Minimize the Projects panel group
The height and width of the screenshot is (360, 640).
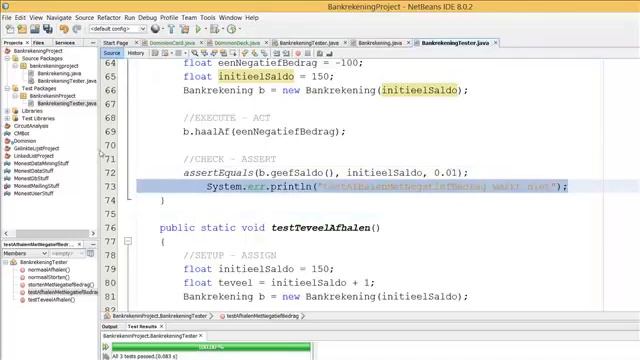93,42
